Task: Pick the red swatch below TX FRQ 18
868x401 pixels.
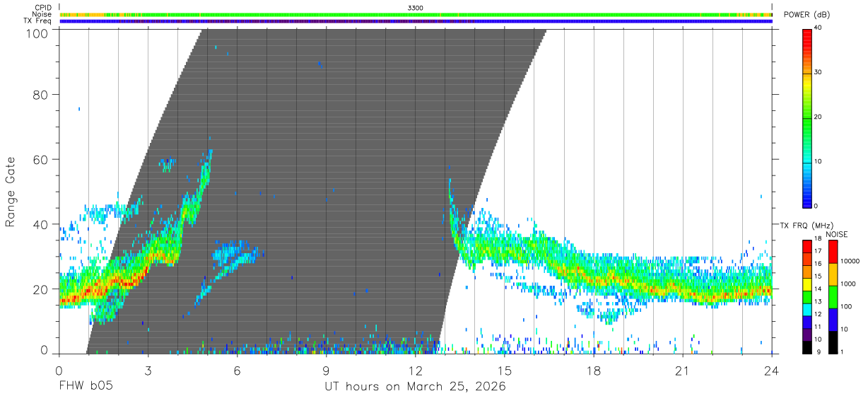Action: point(807,245)
